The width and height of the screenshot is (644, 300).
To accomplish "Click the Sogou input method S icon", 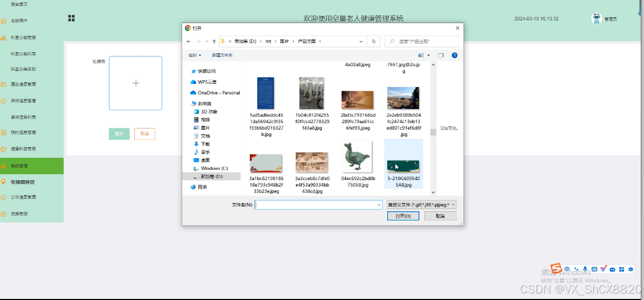I will (x=556, y=268).
